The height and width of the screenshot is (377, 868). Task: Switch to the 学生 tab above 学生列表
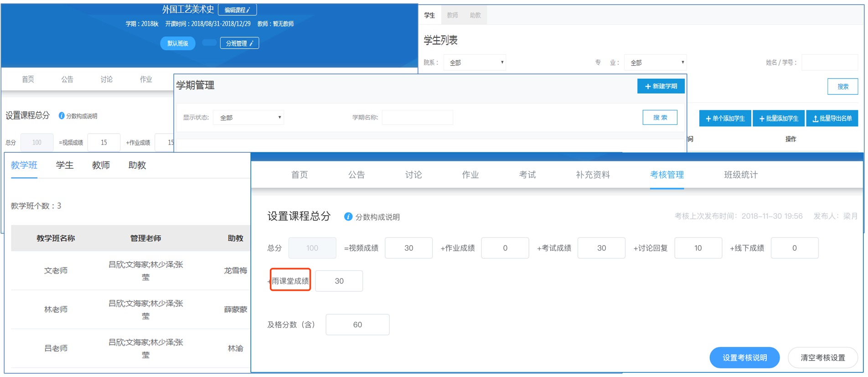pos(430,15)
